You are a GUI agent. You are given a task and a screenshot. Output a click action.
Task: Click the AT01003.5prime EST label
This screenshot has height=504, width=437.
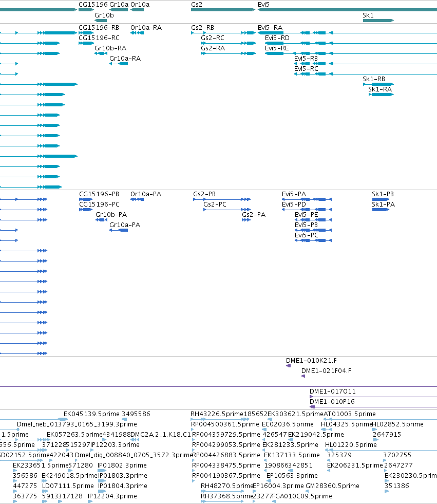click(350, 414)
